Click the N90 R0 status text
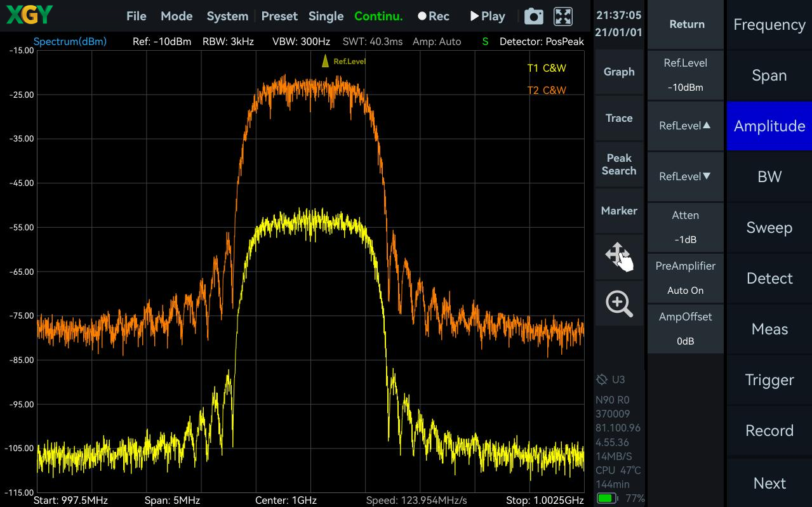The width and height of the screenshot is (812, 507). tap(613, 400)
